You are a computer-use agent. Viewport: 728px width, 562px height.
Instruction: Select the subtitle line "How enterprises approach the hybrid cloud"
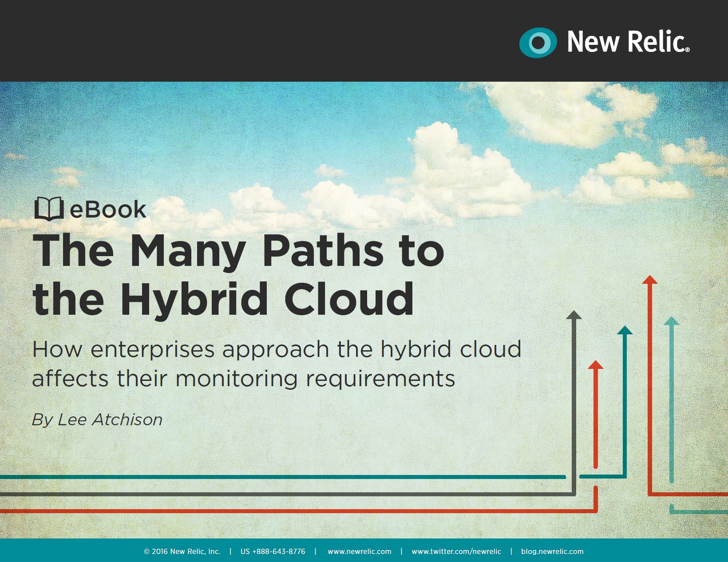coord(277,349)
